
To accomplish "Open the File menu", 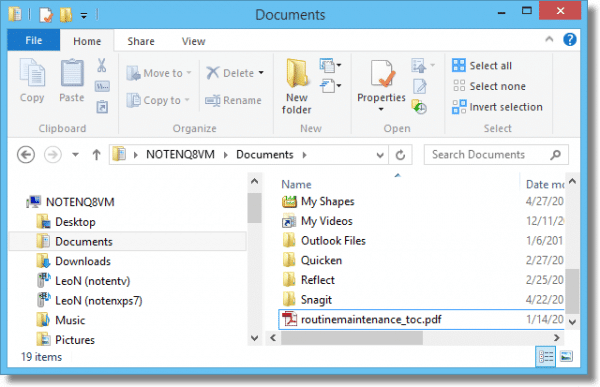I will click(x=34, y=40).
